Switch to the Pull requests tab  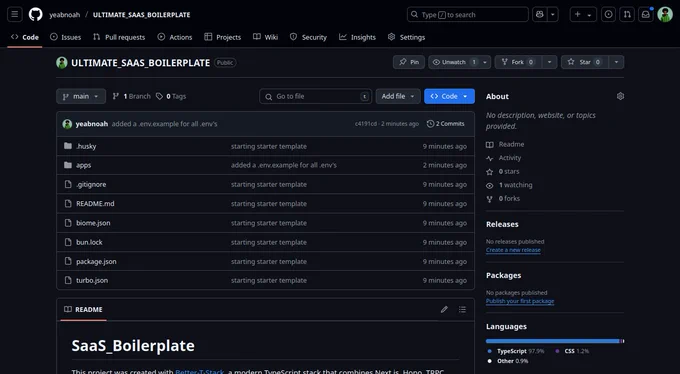click(x=119, y=37)
